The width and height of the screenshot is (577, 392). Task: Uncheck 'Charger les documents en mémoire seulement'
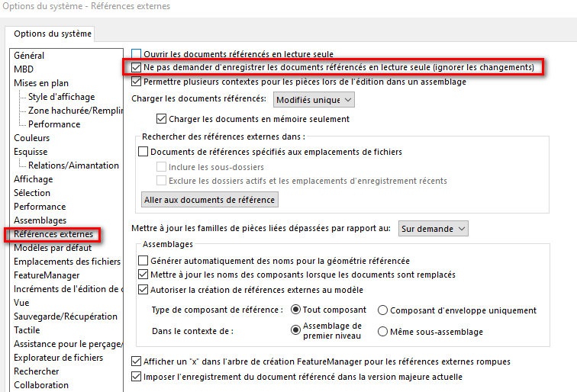[x=161, y=119]
